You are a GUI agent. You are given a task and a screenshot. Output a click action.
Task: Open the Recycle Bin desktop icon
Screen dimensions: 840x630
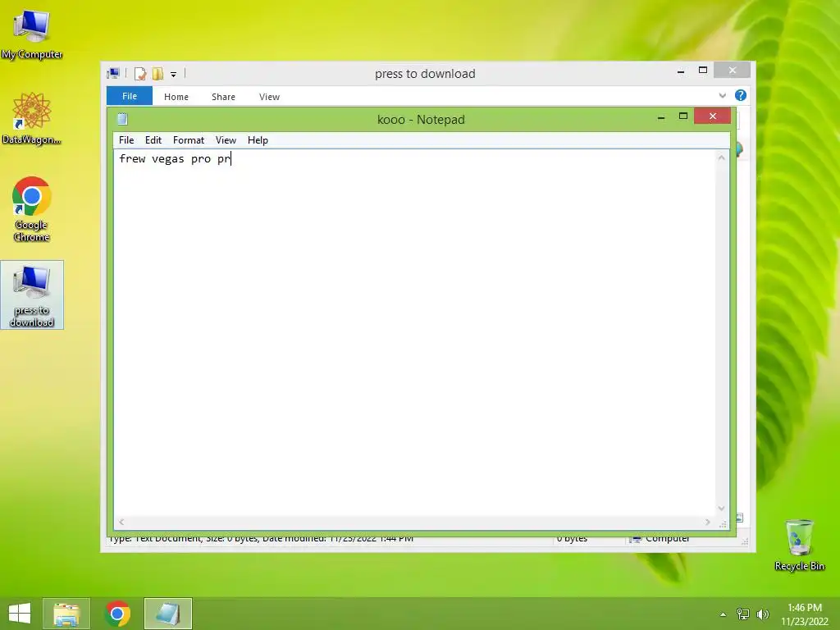pyautogui.click(x=799, y=545)
